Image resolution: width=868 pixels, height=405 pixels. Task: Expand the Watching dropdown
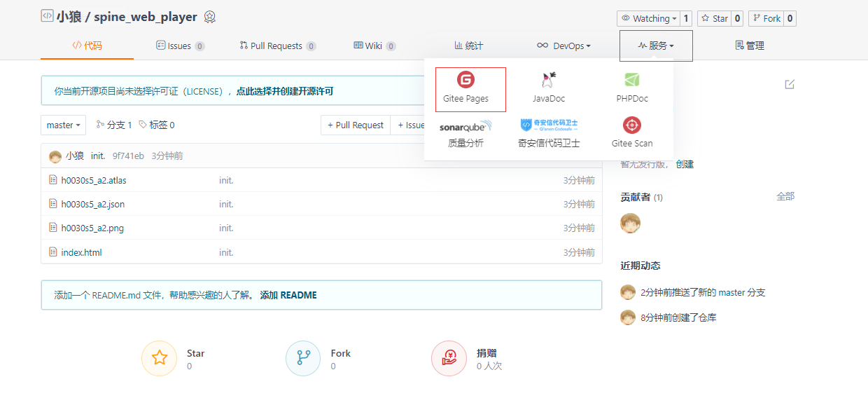click(647, 19)
